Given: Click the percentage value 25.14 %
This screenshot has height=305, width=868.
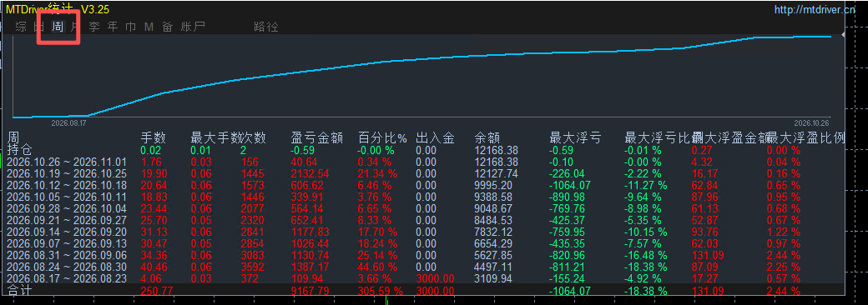Looking at the screenshot, I should [x=377, y=256].
